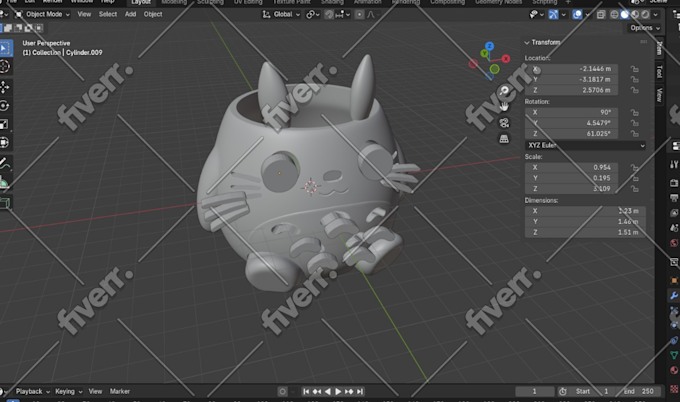The width and height of the screenshot is (680, 402).
Task: Click the zoom view magnifier icon
Action: [504, 91]
